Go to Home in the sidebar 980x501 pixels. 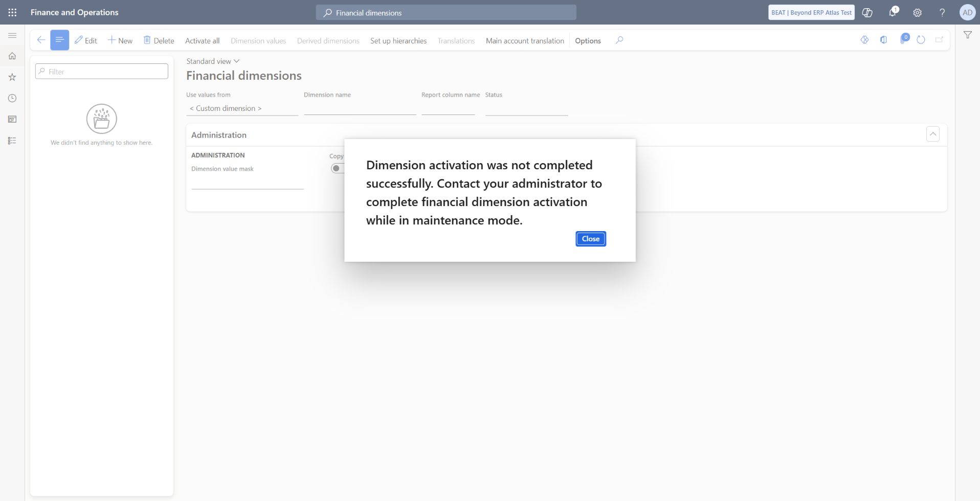12,56
